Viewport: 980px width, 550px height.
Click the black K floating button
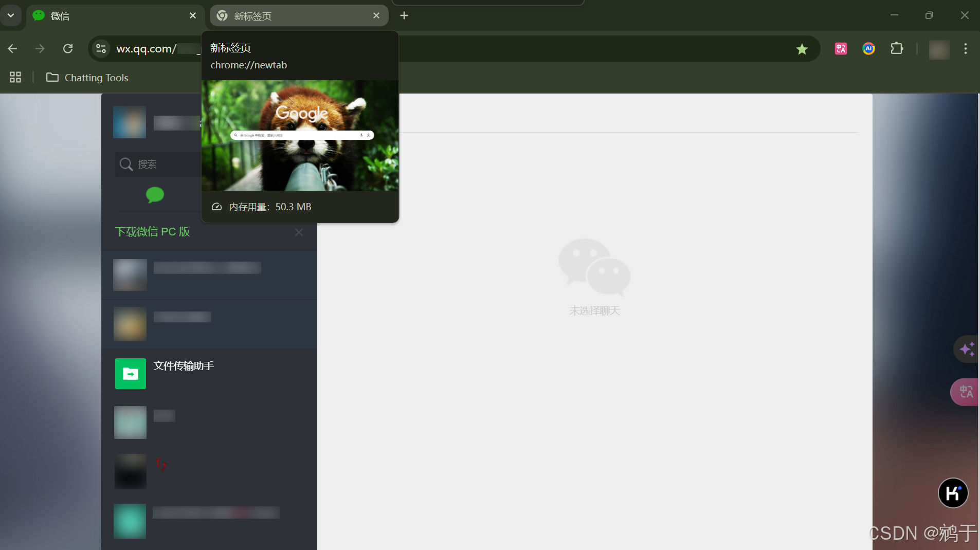point(953,493)
